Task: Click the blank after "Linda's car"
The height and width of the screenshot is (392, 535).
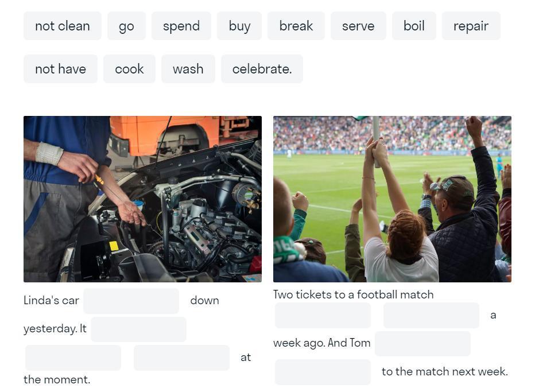Action: pos(131,301)
